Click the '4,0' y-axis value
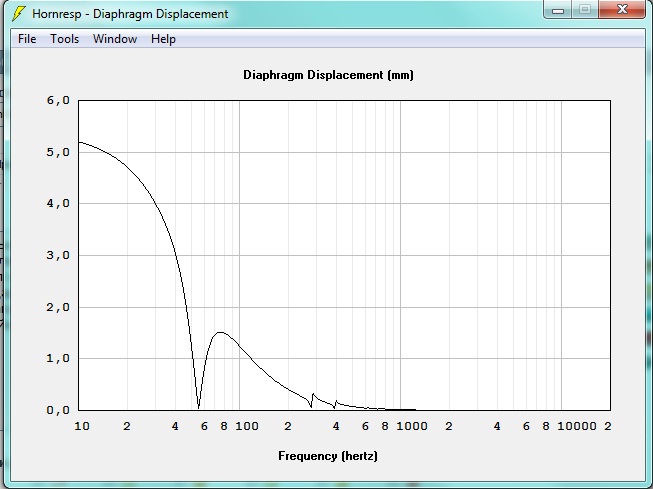 [58, 203]
